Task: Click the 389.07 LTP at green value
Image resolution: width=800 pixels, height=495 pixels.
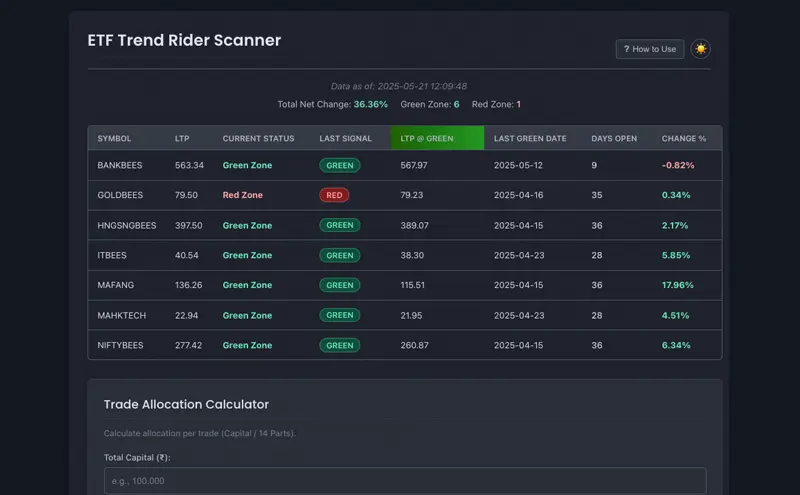Action: click(x=415, y=225)
